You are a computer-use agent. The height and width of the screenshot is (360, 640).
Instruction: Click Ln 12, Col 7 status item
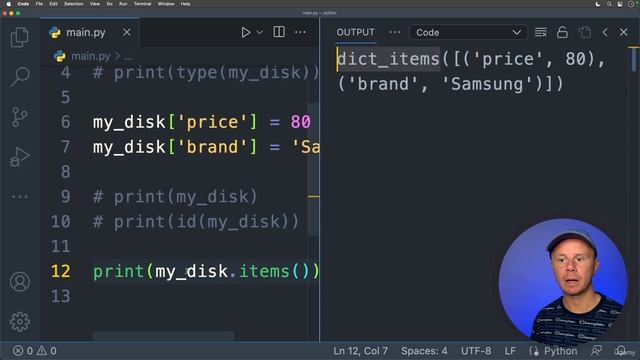[360, 351]
